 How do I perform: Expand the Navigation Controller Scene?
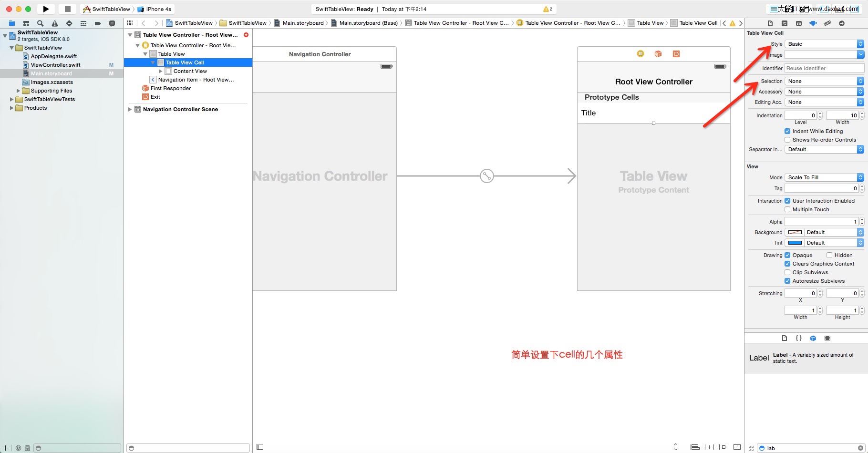point(130,109)
